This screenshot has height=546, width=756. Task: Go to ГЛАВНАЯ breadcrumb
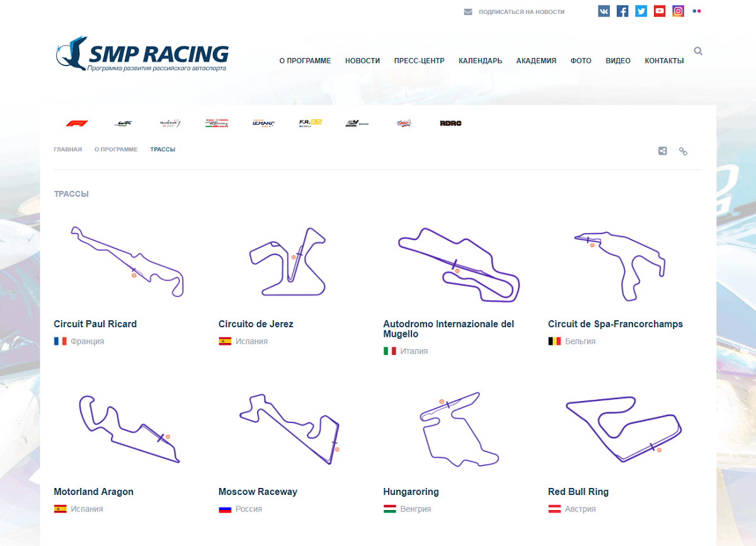point(68,149)
